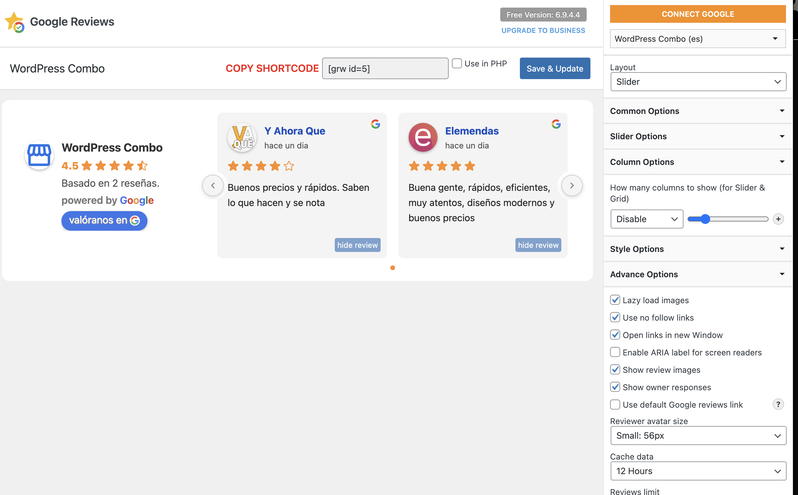This screenshot has height=495, width=798.
Task: Open Cache data 12 Hours dropdown
Action: (x=698, y=471)
